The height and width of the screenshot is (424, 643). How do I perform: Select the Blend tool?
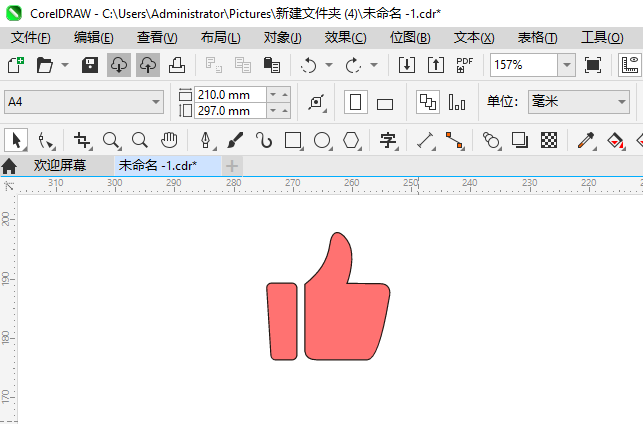coord(491,141)
